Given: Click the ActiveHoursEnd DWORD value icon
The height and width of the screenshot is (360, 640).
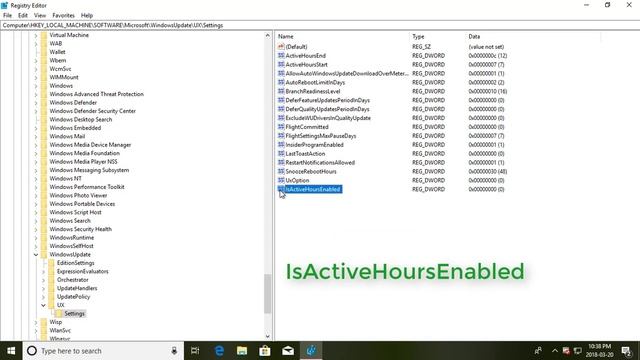Looking at the screenshot, I should click(x=281, y=56).
